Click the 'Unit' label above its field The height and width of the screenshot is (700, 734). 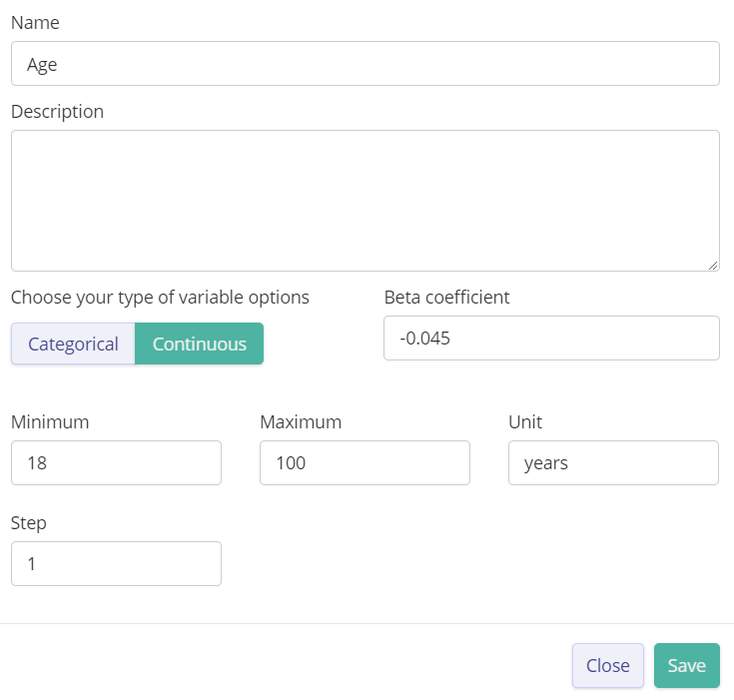pyautogui.click(x=525, y=421)
